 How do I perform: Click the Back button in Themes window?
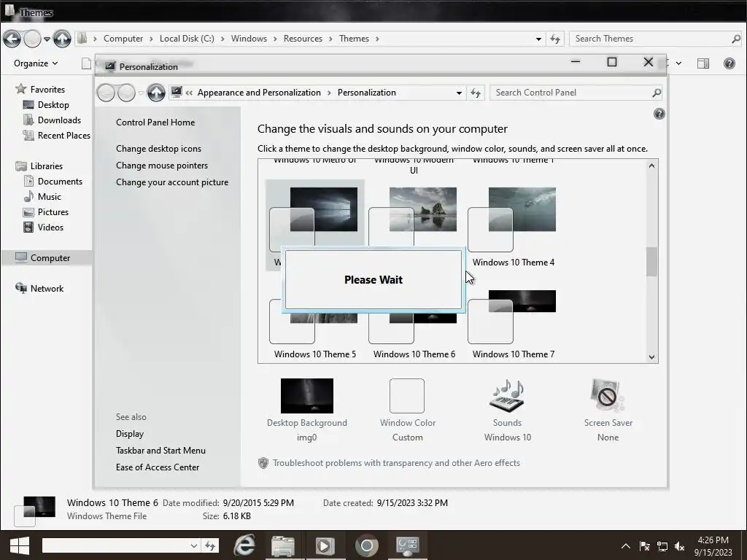[x=12, y=39]
